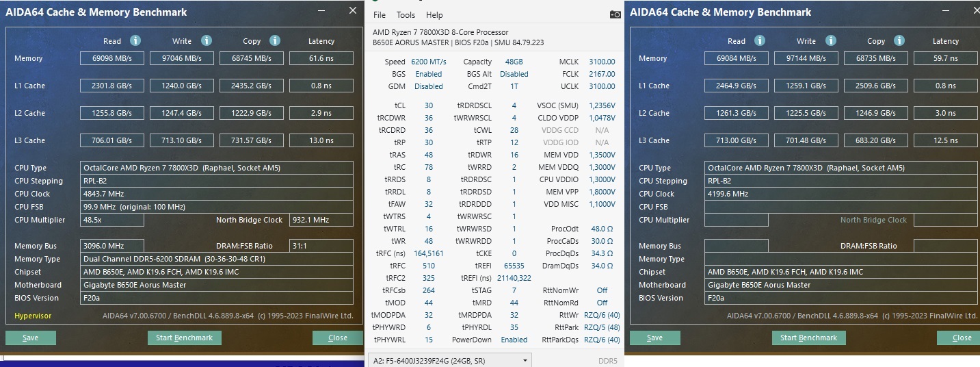Select Memory Latency field 59.7 ns

click(x=946, y=58)
